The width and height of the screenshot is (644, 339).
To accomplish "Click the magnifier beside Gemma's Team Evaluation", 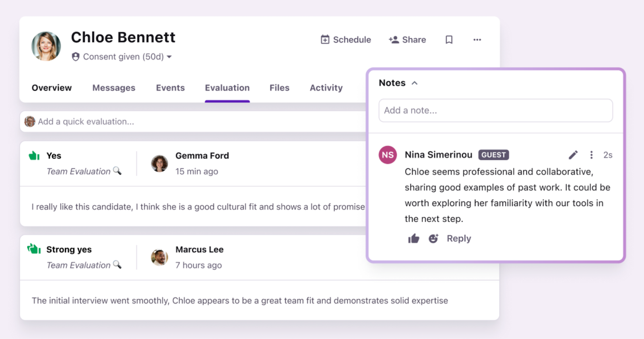I will pyautogui.click(x=117, y=171).
